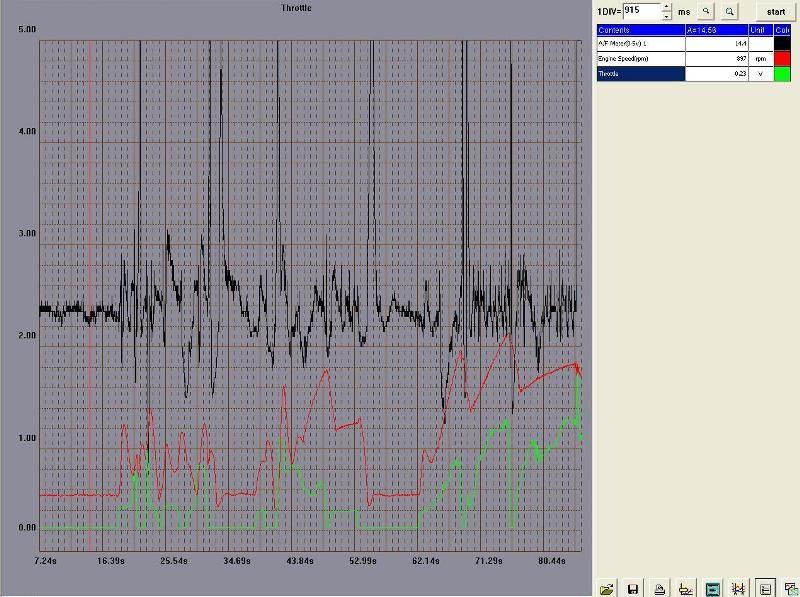Click the large magnifier zoom icon
The width and height of the screenshot is (800, 597).
pyautogui.click(x=730, y=11)
